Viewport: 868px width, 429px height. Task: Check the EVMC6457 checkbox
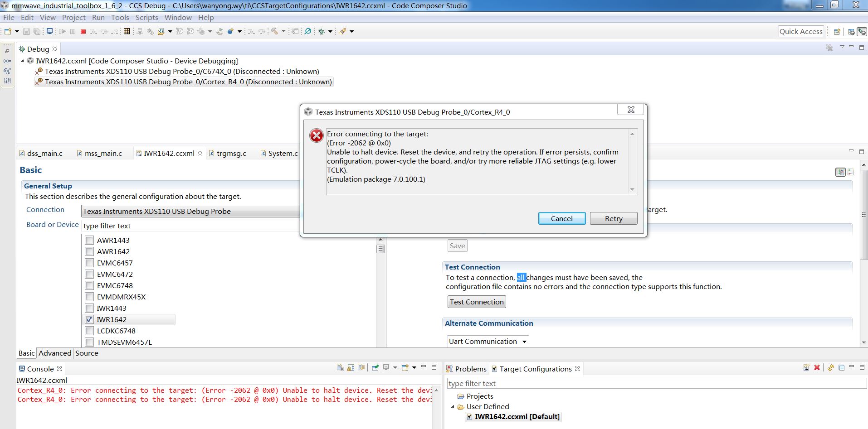[x=89, y=263]
